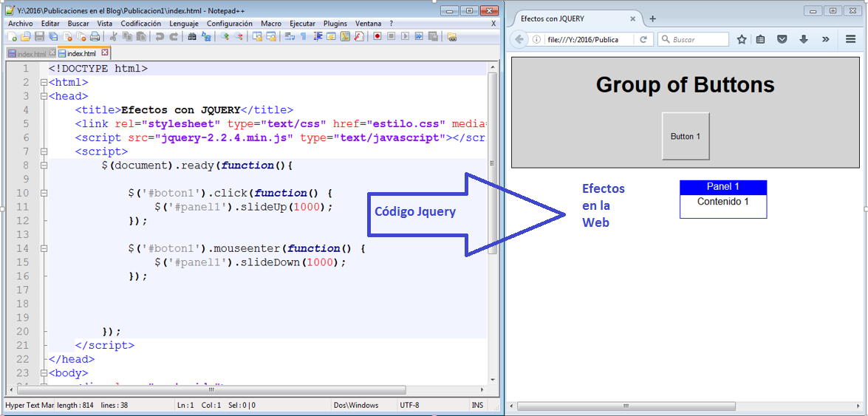Go back in the Firefox browser
Screen dimensions: 868x416
tap(519, 39)
